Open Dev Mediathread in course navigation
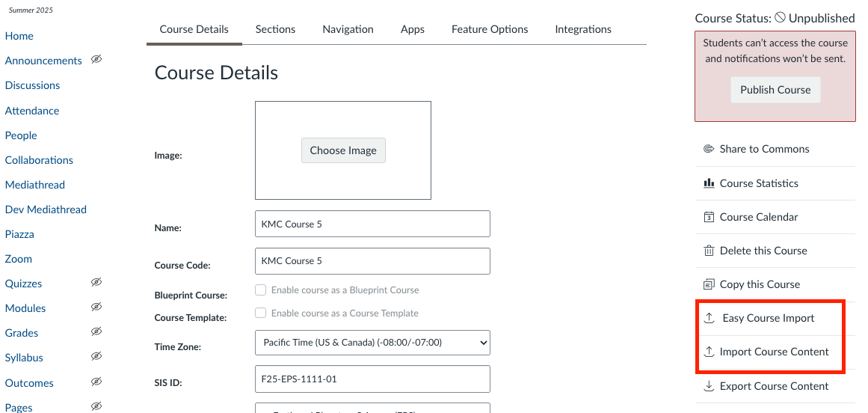The image size is (868, 413). click(x=46, y=209)
